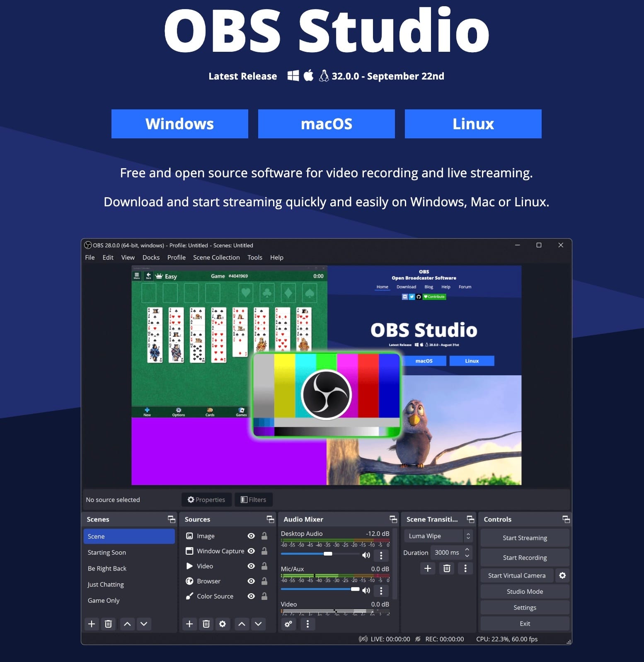Download OBS for macOS

pos(326,124)
